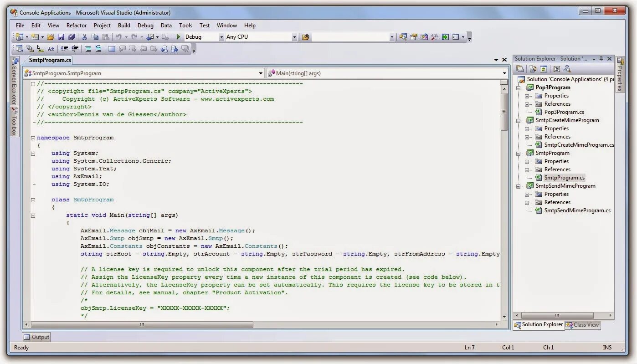Click the Cut scissors icon

click(84, 37)
